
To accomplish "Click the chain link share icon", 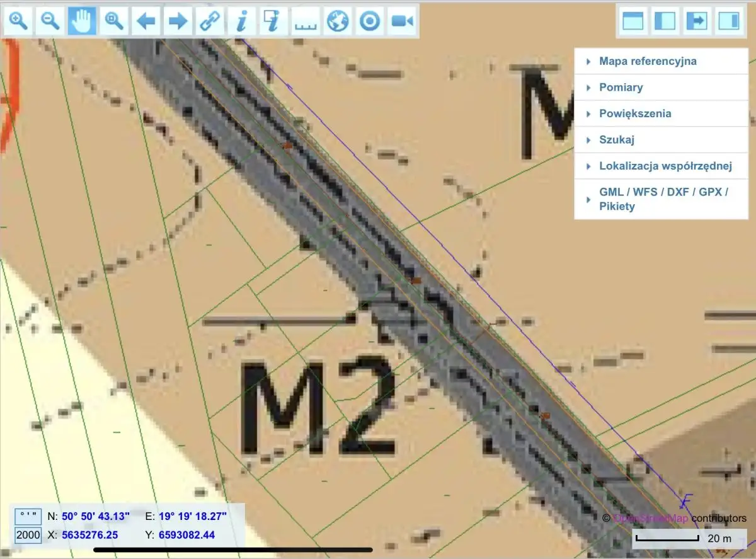I will tap(210, 21).
